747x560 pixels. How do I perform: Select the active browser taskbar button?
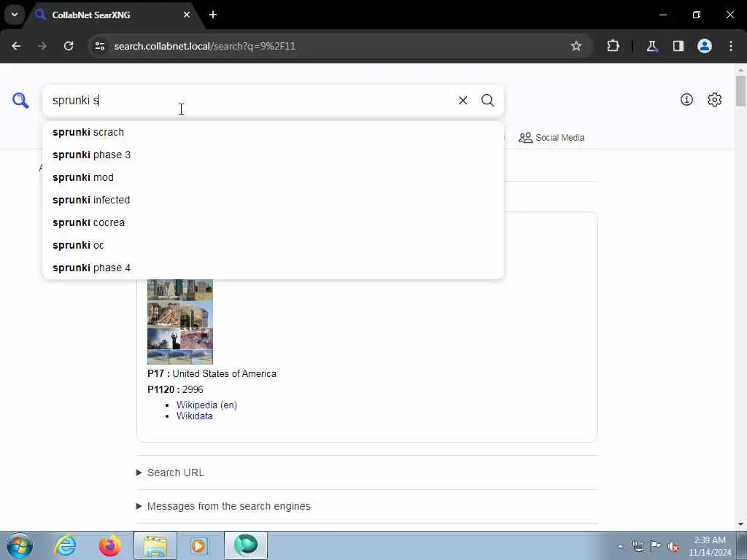click(246, 545)
